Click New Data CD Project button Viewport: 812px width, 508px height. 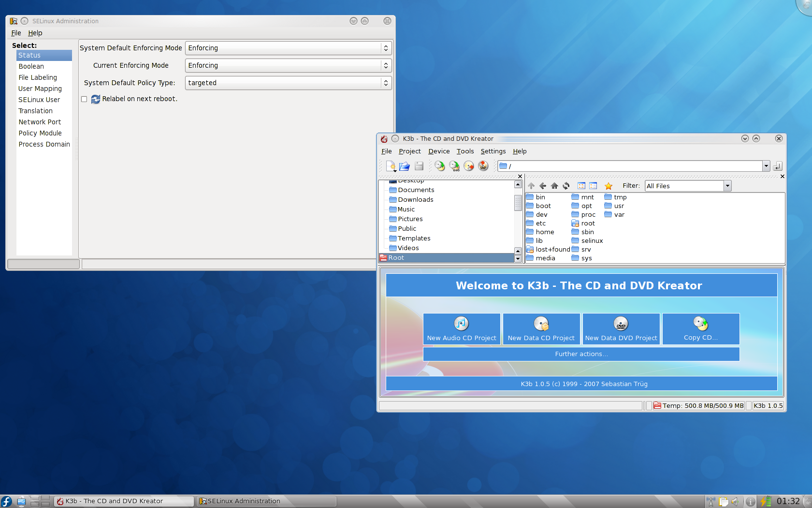(x=541, y=329)
